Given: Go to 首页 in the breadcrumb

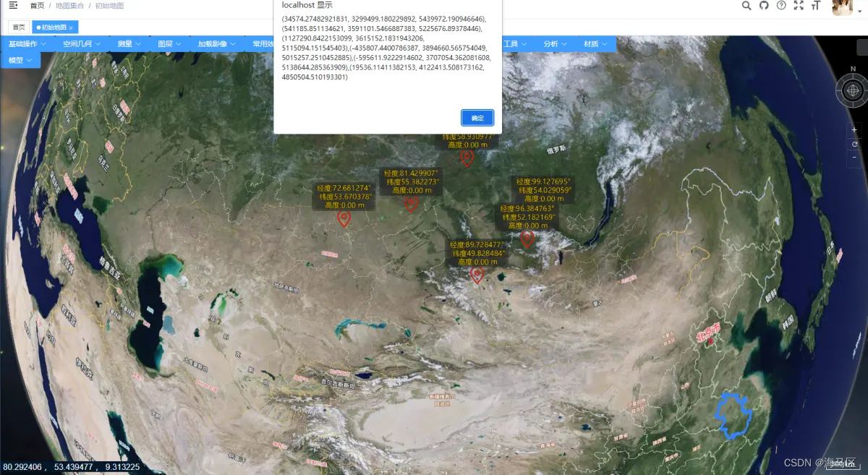Looking at the screenshot, I should [x=36, y=6].
